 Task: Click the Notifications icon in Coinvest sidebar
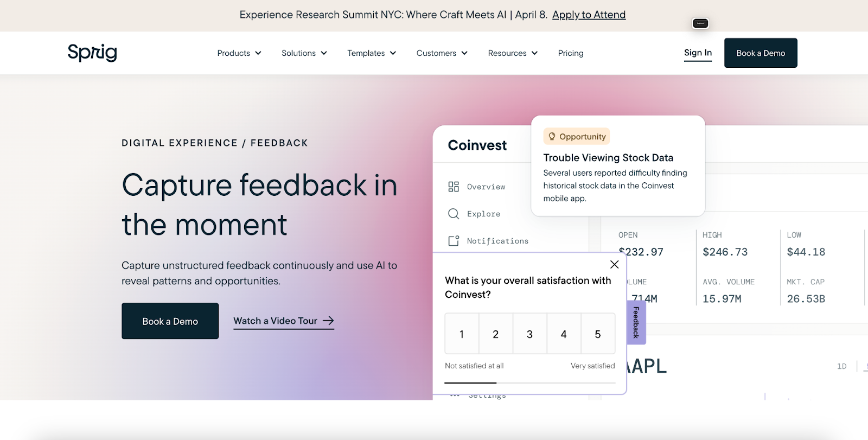(x=454, y=241)
